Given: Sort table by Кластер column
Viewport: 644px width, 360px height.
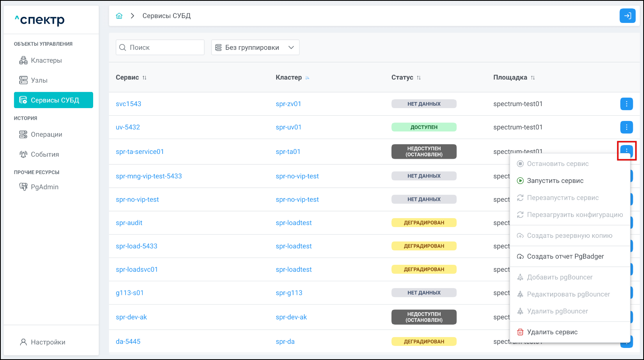Looking at the screenshot, I should [x=307, y=78].
